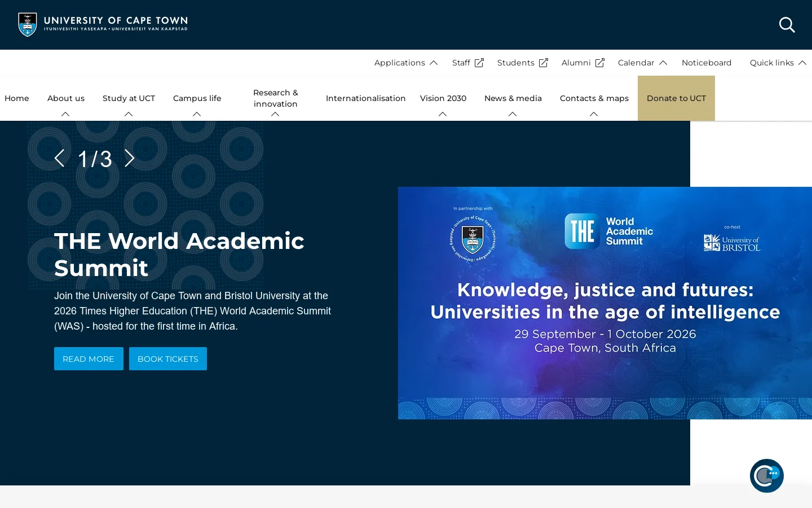Expand chevron under Contacts & maps
The width and height of the screenshot is (812, 508).
click(594, 114)
